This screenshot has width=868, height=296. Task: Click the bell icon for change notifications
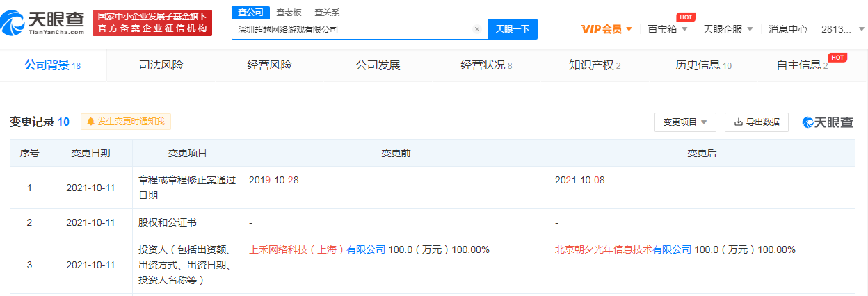point(90,122)
